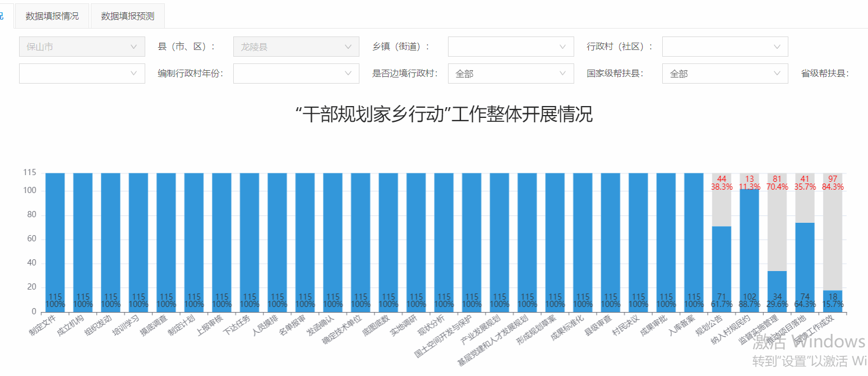
Task: Click the chart title 工作整体开展情况
Action: (444, 114)
